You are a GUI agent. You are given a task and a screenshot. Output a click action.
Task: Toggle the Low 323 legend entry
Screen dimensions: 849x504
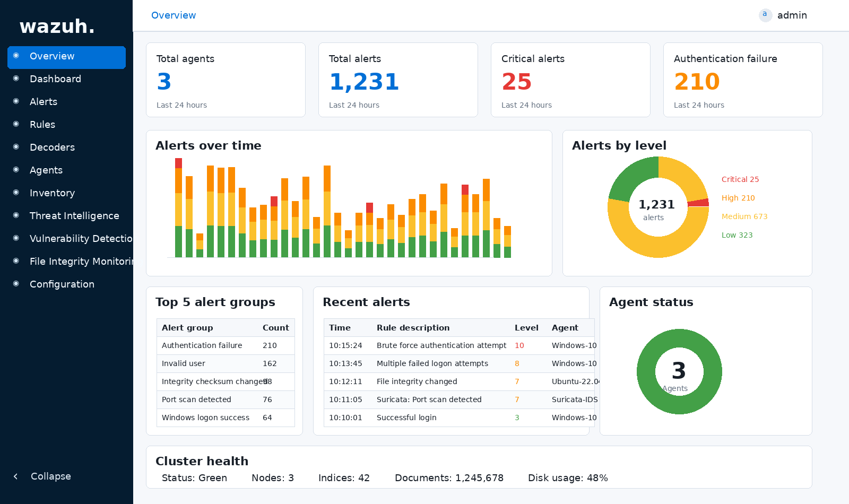pos(737,235)
